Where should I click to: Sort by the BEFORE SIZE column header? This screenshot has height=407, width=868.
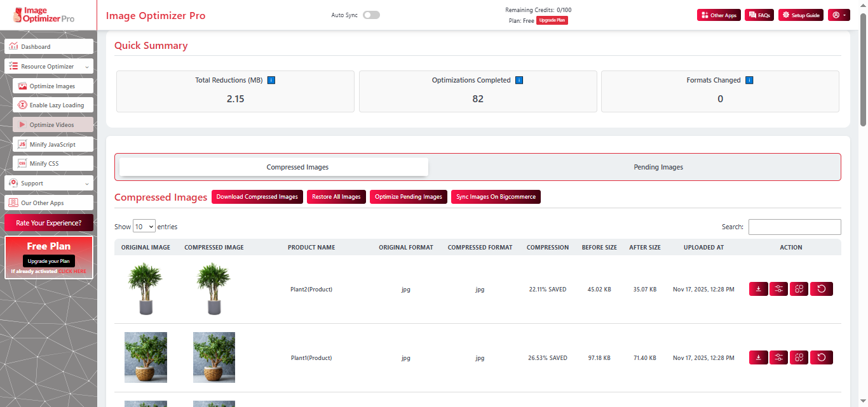[599, 248]
